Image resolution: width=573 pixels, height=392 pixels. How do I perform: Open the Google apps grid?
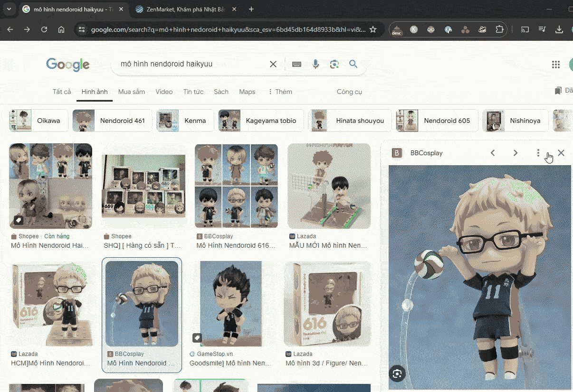point(556,65)
